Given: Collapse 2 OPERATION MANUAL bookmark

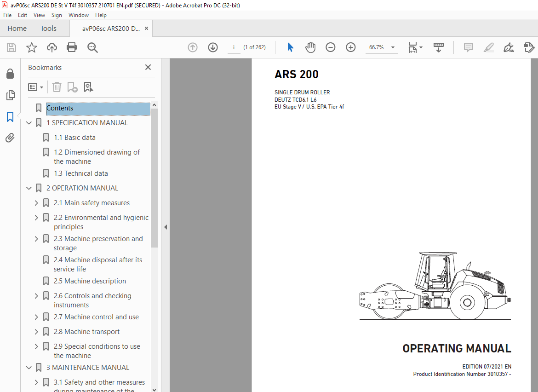Looking at the screenshot, I should (x=29, y=188).
